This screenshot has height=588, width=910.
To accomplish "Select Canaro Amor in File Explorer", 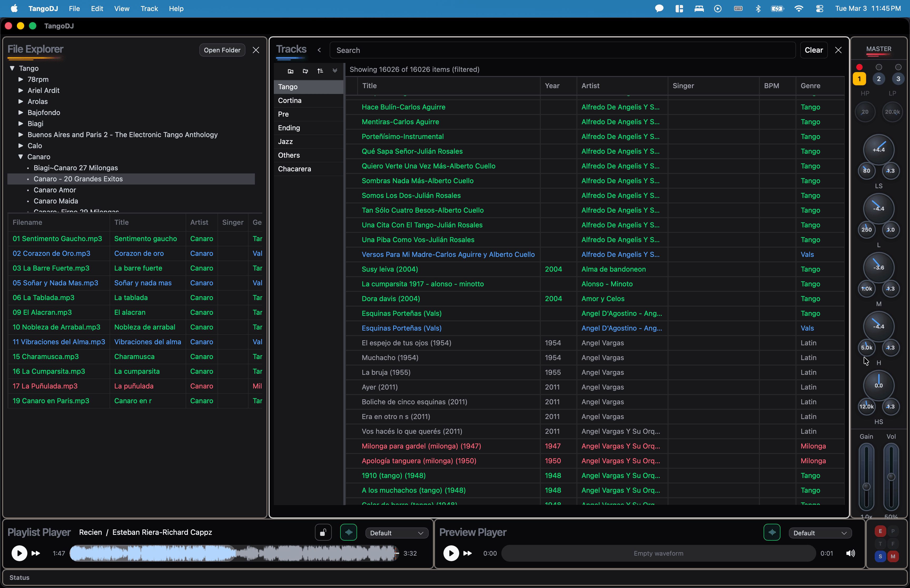I will tap(54, 190).
